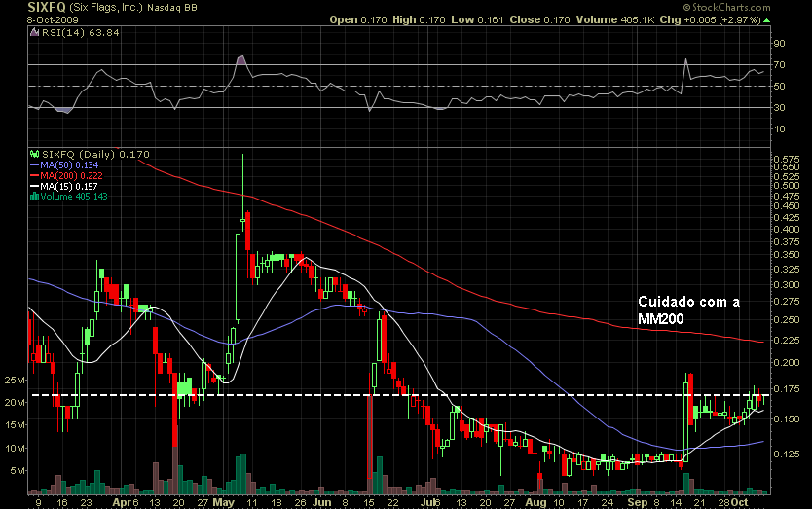Click the Close 0.170 value
The image size is (812, 509).
(539, 19)
